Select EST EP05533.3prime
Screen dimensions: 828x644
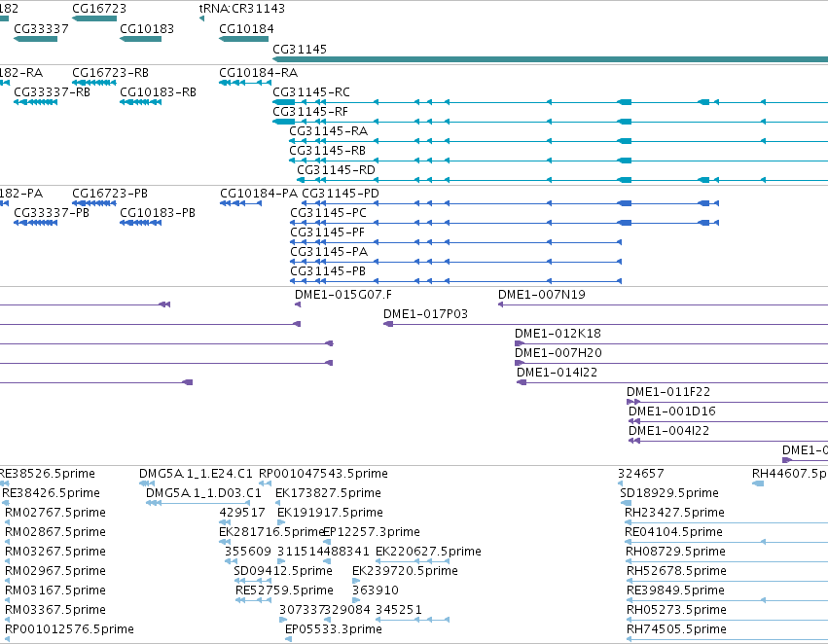[333, 629]
